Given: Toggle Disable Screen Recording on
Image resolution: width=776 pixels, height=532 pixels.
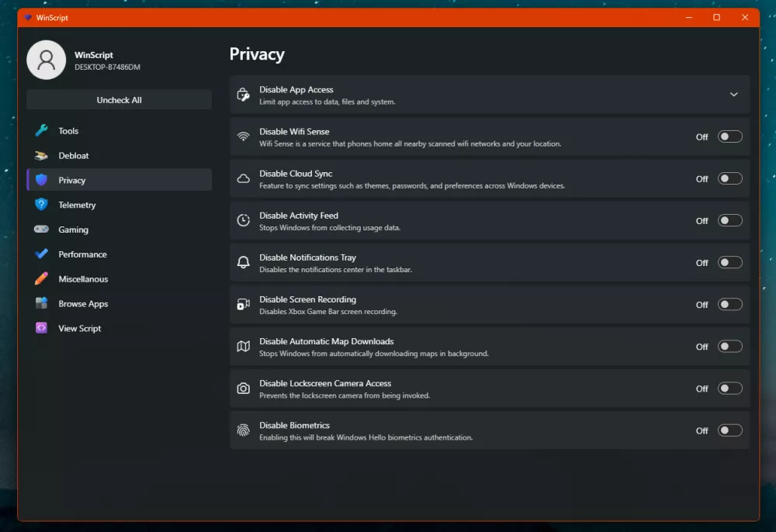Looking at the screenshot, I should click(729, 304).
